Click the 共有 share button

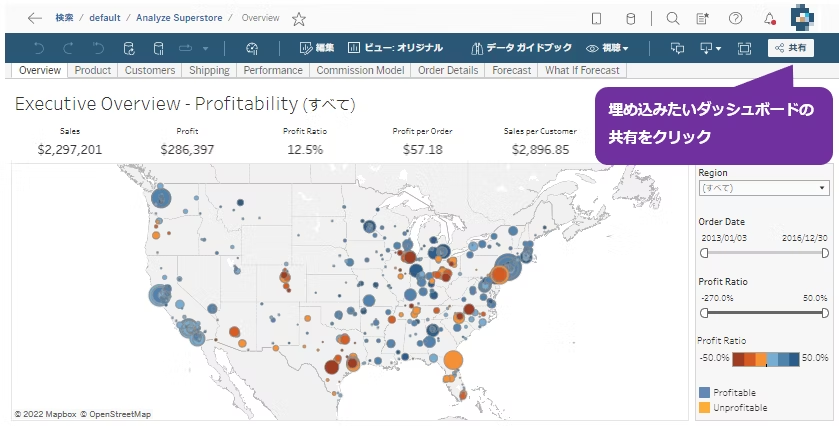tap(791, 48)
